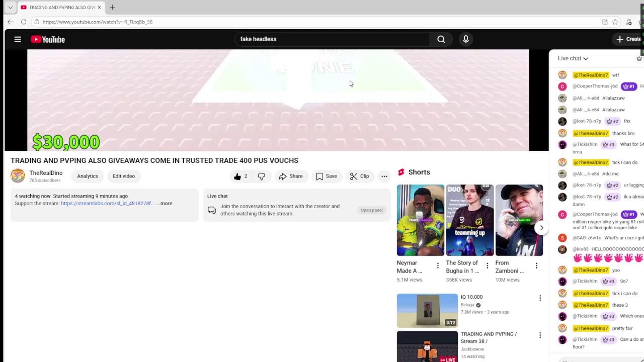Open The Story of Bugha short thumbnail
This screenshot has width=644, height=362.
[x=470, y=220]
